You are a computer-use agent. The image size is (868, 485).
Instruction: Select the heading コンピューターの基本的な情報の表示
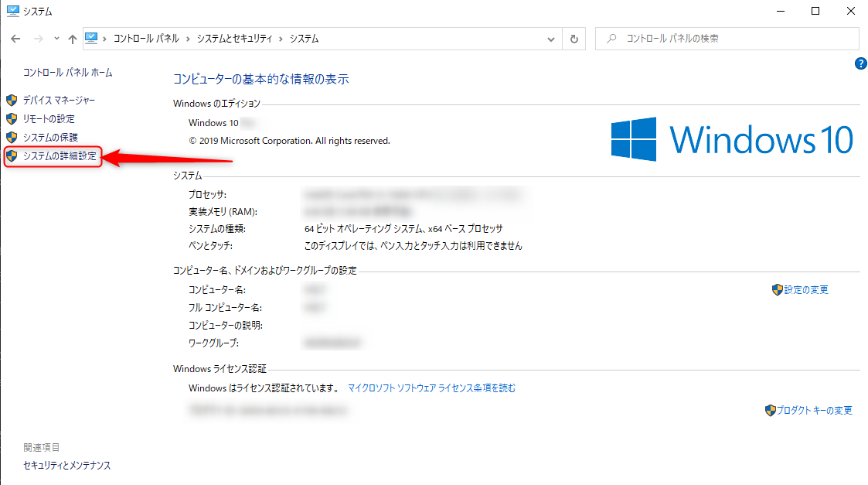click(x=260, y=79)
